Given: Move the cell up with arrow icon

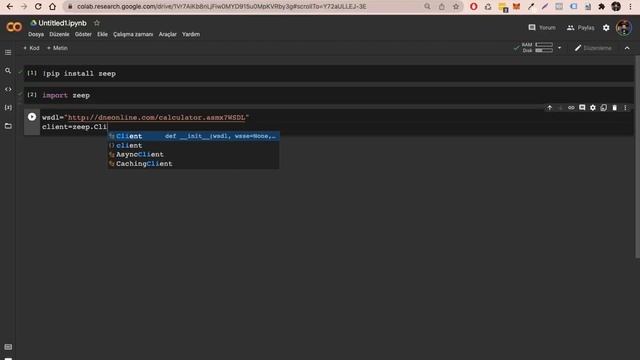Looking at the screenshot, I should (x=549, y=108).
